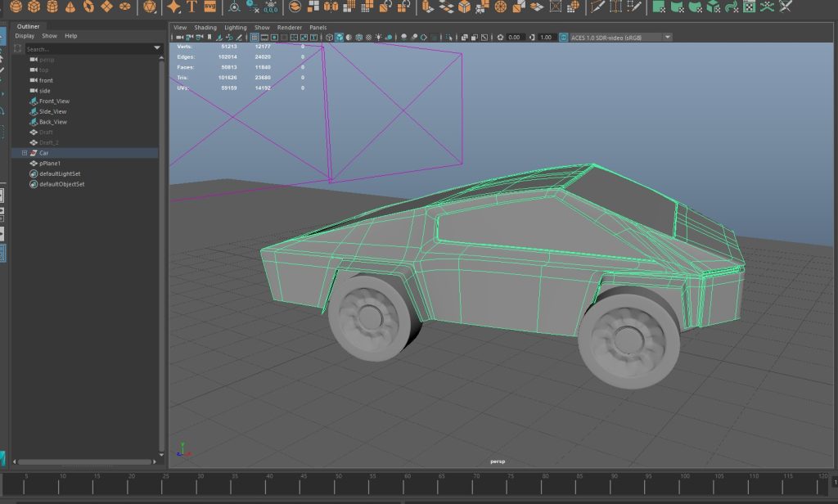Toggle use all lights in viewport
The height and width of the screenshot is (504, 838).
[x=379, y=38]
